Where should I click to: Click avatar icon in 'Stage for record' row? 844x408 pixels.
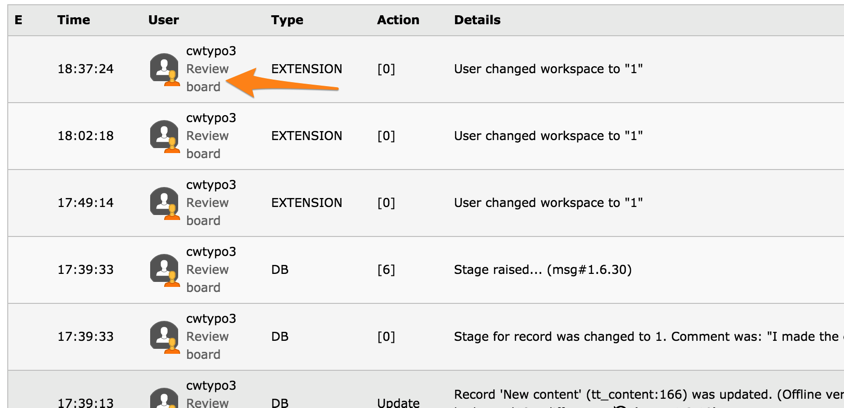(x=164, y=337)
